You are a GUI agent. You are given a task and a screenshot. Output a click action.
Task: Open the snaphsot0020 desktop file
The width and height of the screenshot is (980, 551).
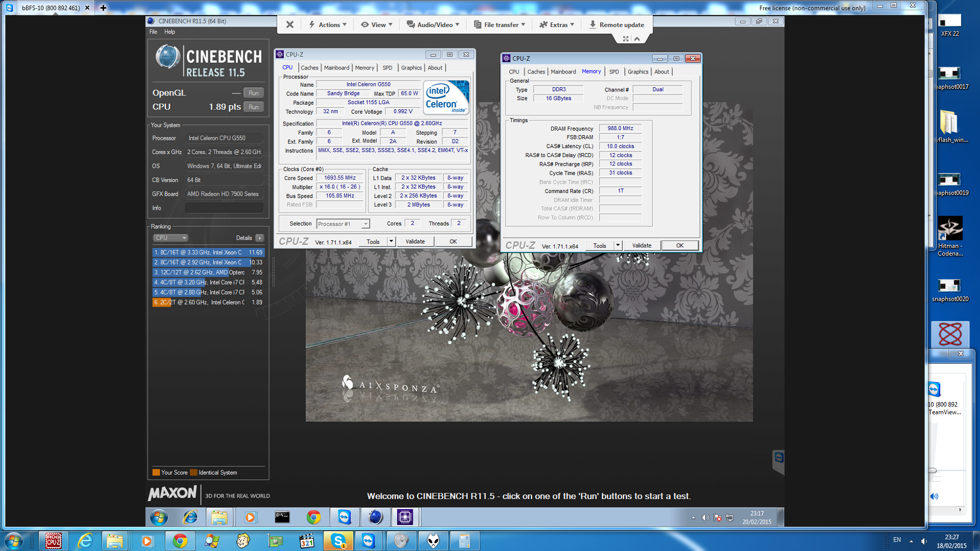pyautogui.click(x=950, y=291)
